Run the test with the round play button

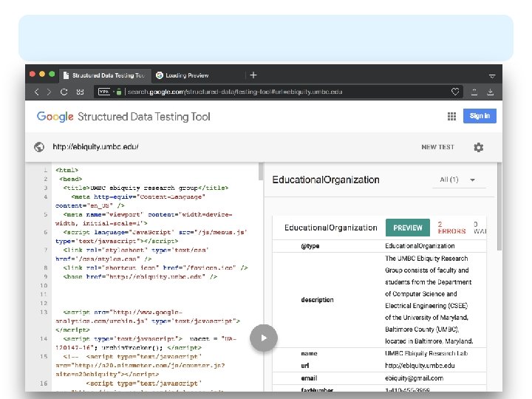tap(264, 338)
